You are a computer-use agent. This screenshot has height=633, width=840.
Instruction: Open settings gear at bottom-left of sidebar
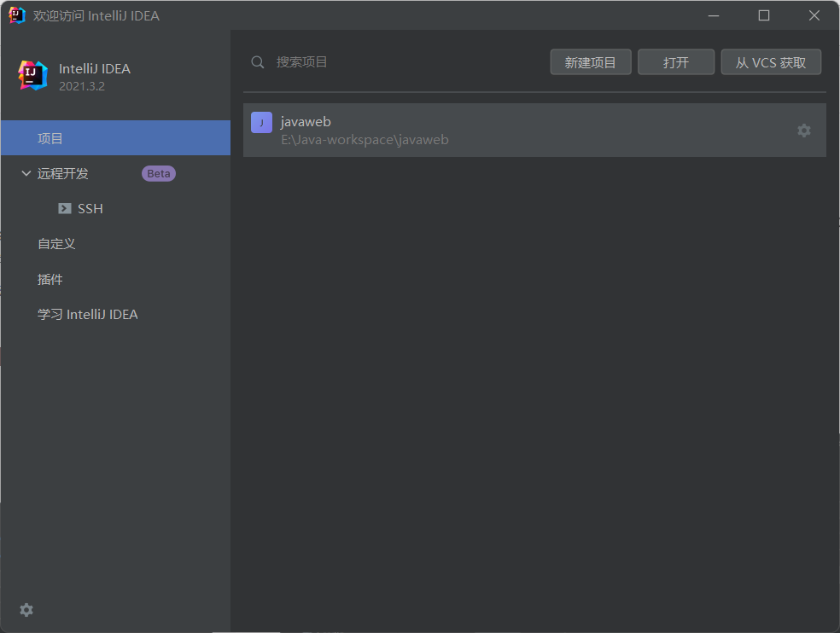pos(26,609)
